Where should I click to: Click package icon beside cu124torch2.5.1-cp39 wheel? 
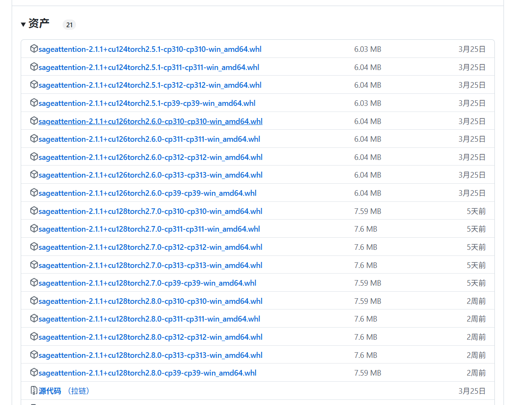(x=34, y=103)
